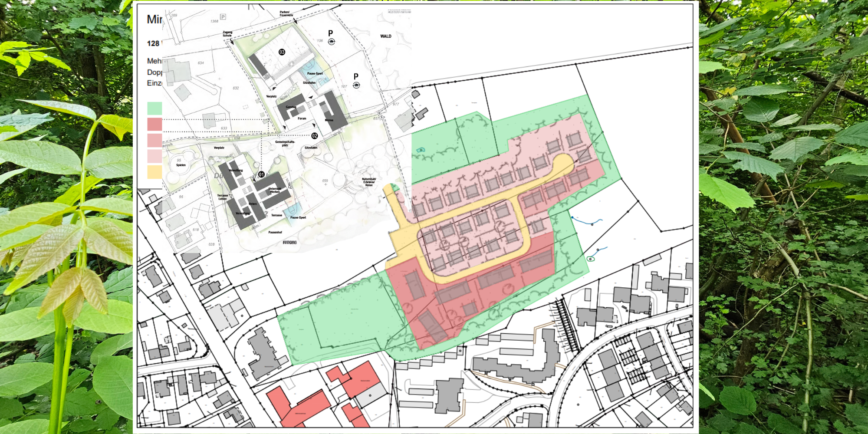Viewport: 868px width, 434px height.
Task: Click the black 01 marker by Unterricht Werken
Action: (261, 174)
